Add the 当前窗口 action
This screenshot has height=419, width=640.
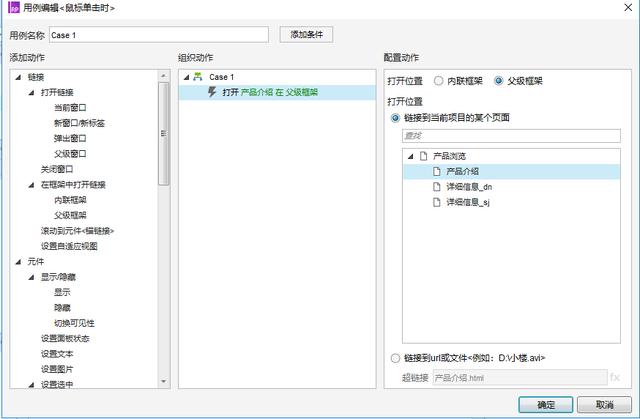70,108
